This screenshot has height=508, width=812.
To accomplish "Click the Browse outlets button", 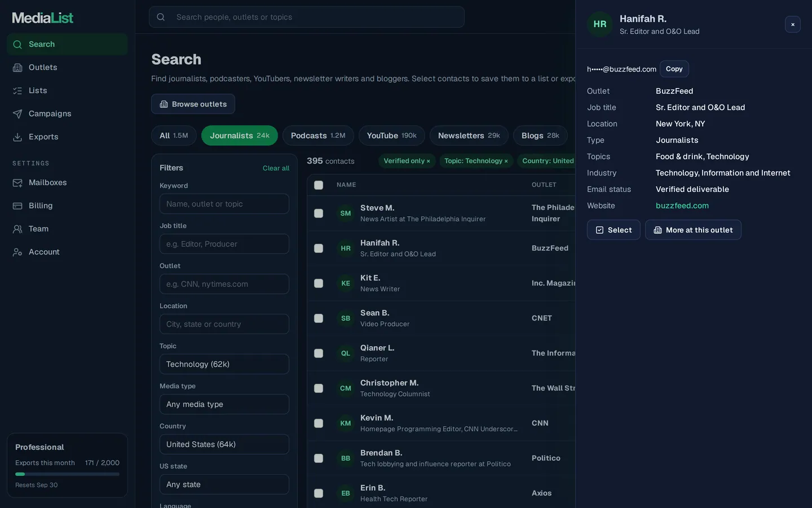I will [193, 104].
